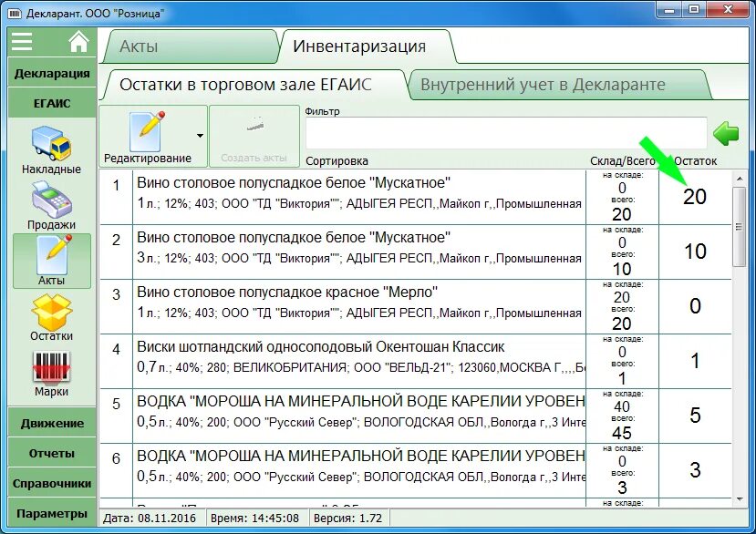Click the Склад/Всего column header
756x534 pixels.
(623, 161)
